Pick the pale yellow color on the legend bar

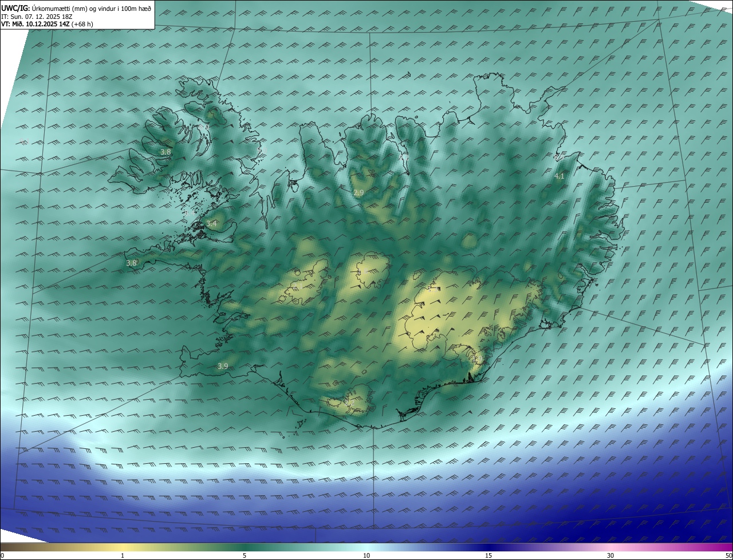[123, 547]
